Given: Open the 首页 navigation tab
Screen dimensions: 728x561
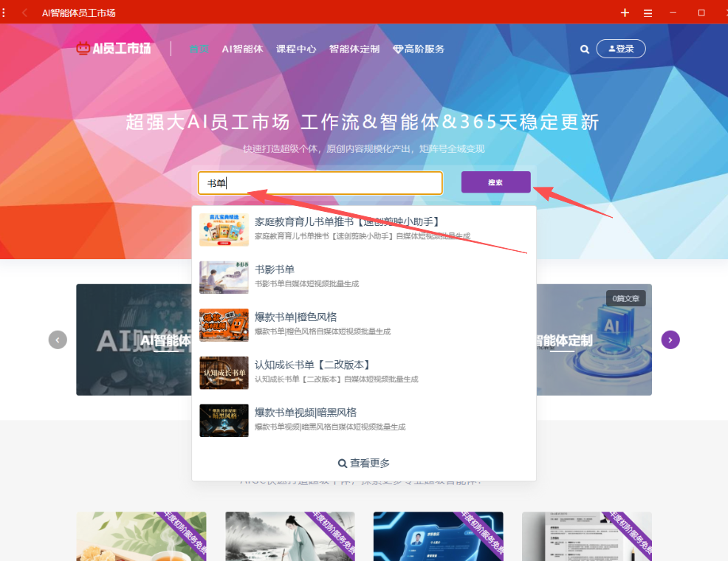Looking at the screenshot, I should pyautogui.click(x=199, y=49).
